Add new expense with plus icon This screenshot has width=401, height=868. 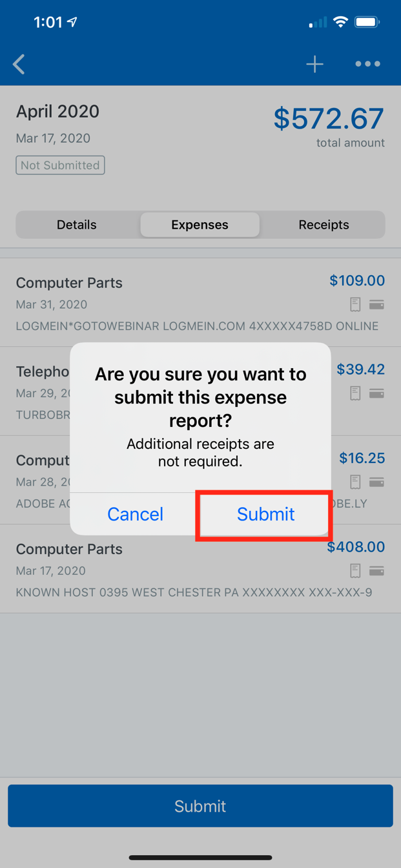(x=314, y=64)
